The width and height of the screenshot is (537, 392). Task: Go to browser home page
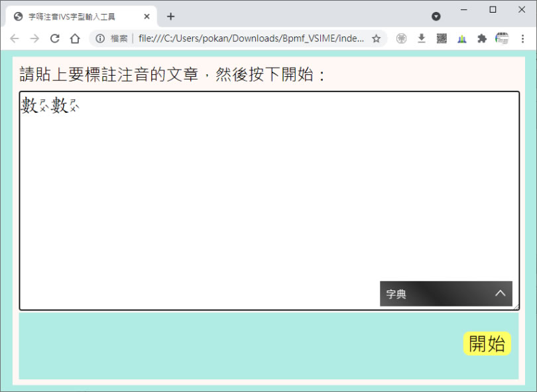point(75,38)
